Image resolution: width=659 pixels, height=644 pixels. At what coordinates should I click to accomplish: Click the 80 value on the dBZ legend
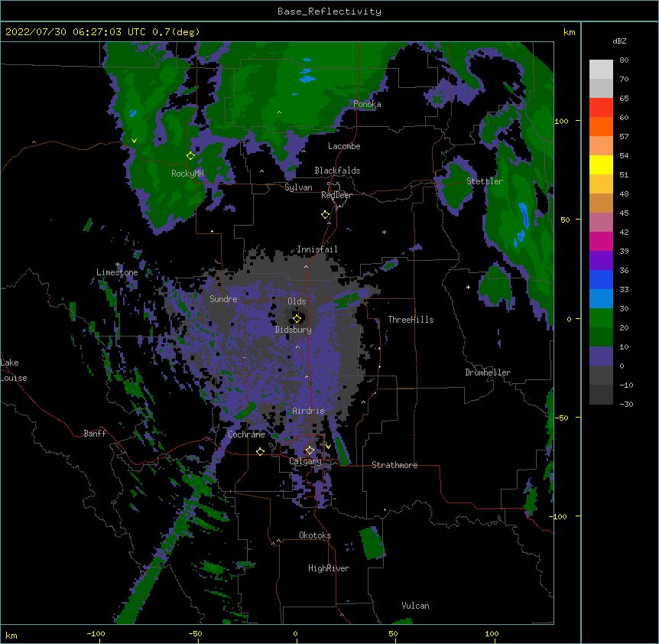(624, 60)
